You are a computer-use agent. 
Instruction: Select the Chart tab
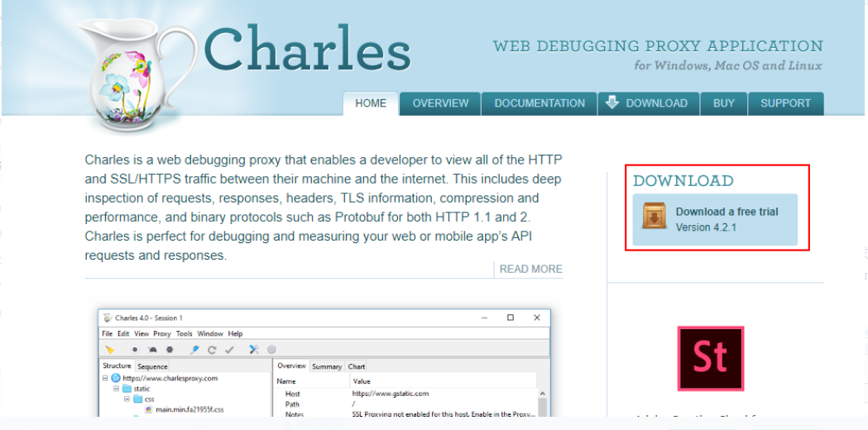click(357, 366)
